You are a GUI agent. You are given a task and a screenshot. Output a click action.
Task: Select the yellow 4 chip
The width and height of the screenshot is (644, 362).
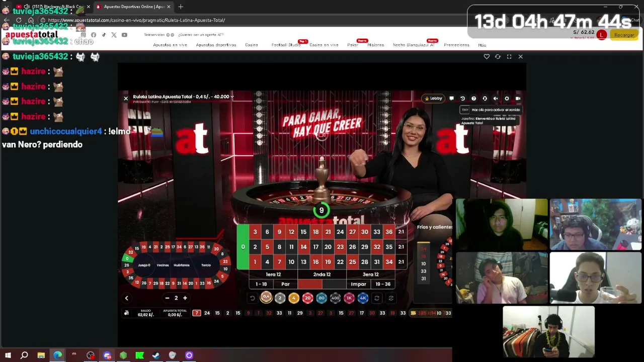pos(294,298)
